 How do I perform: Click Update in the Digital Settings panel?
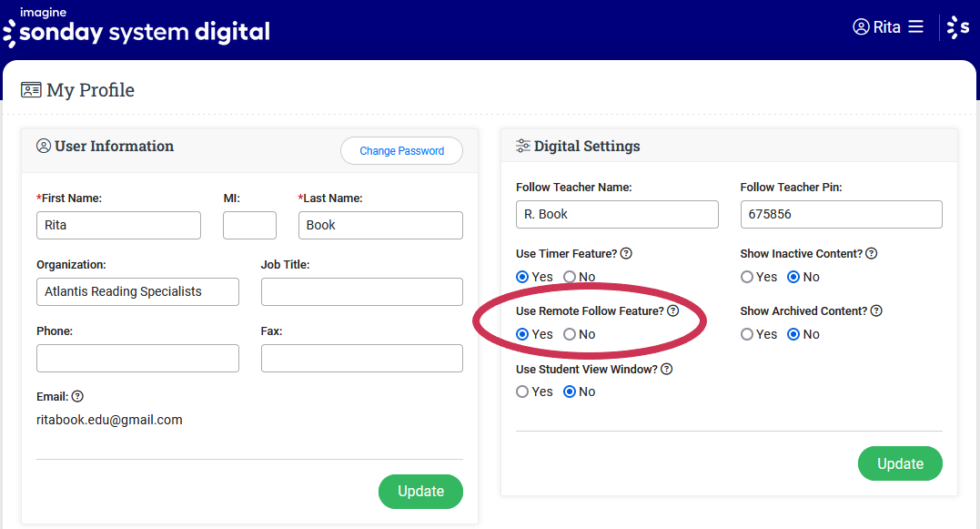tap(900, 463)
